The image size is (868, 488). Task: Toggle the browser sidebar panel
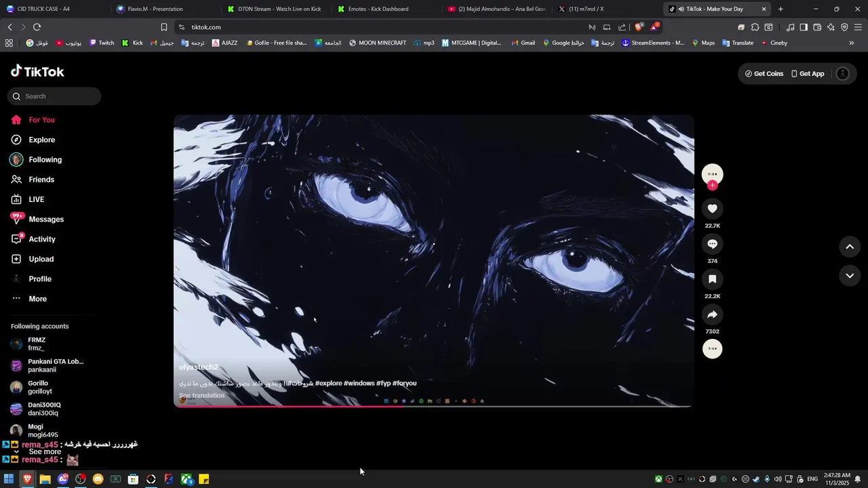click(804, 27)
